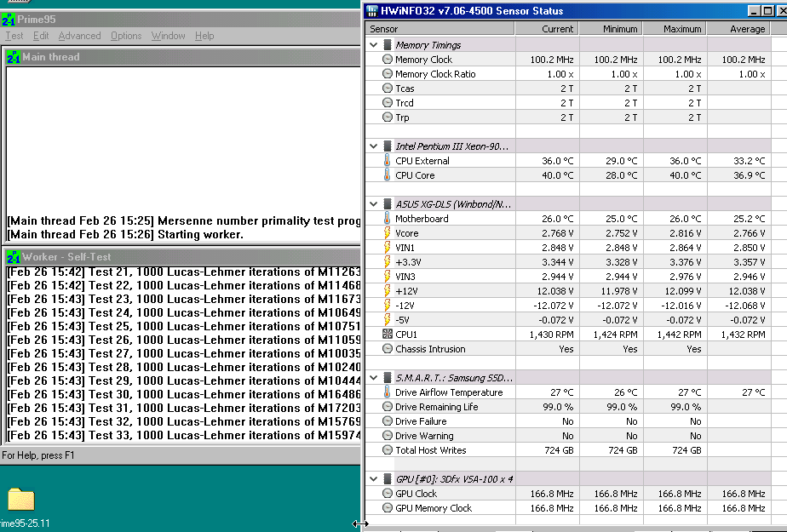Click the Prime95 title bar icon
The width and height of the screenshot is (787, 532).
point(8,20)
